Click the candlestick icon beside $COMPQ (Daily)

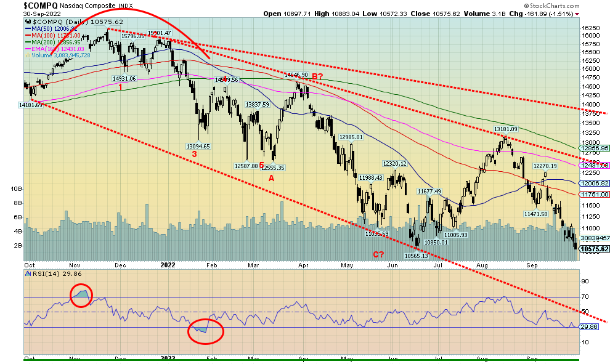click(26, 21)
